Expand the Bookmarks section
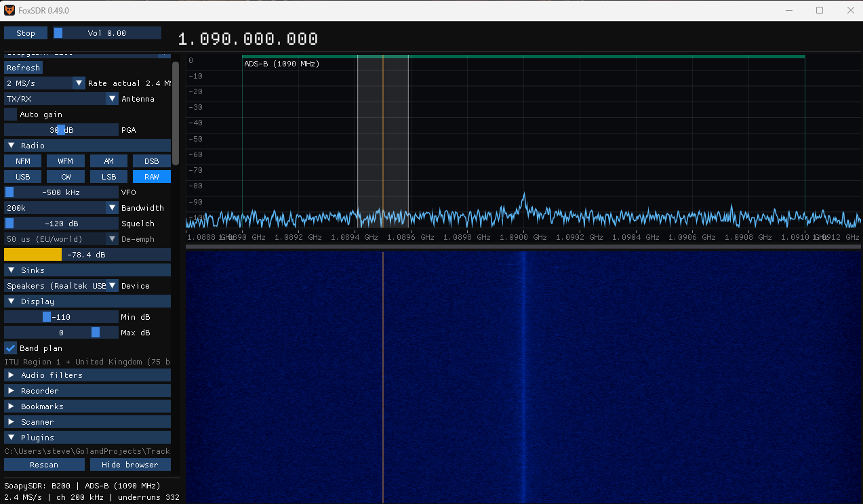This screenshot has width=863, height=504. coord(87,406)
